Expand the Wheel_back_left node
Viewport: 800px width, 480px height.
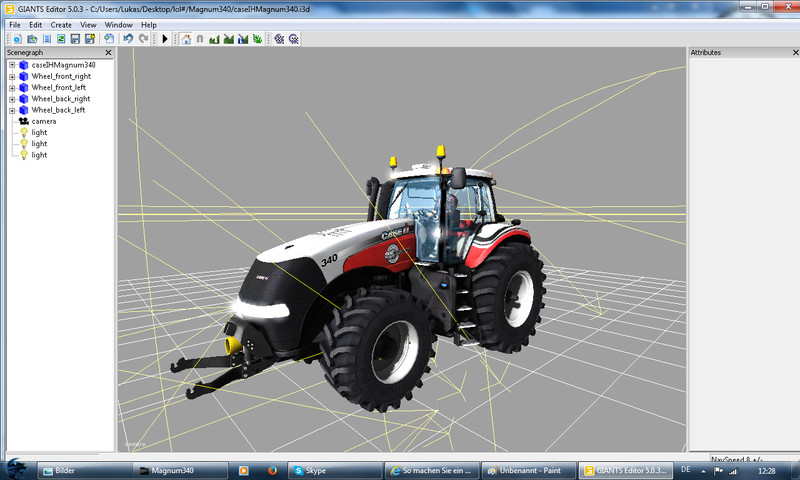pos(12,110)
